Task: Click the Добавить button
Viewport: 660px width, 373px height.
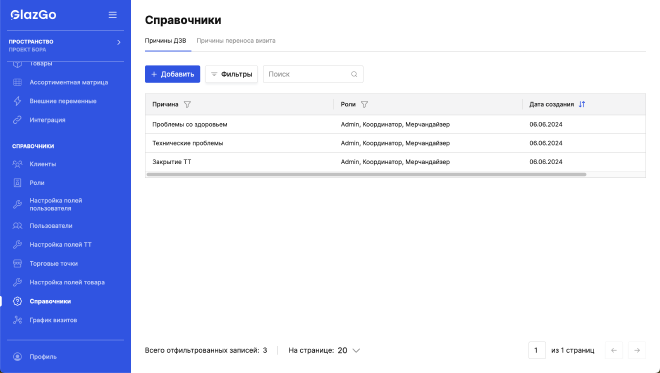Action: pyautogui.click(x=173, y=74)
